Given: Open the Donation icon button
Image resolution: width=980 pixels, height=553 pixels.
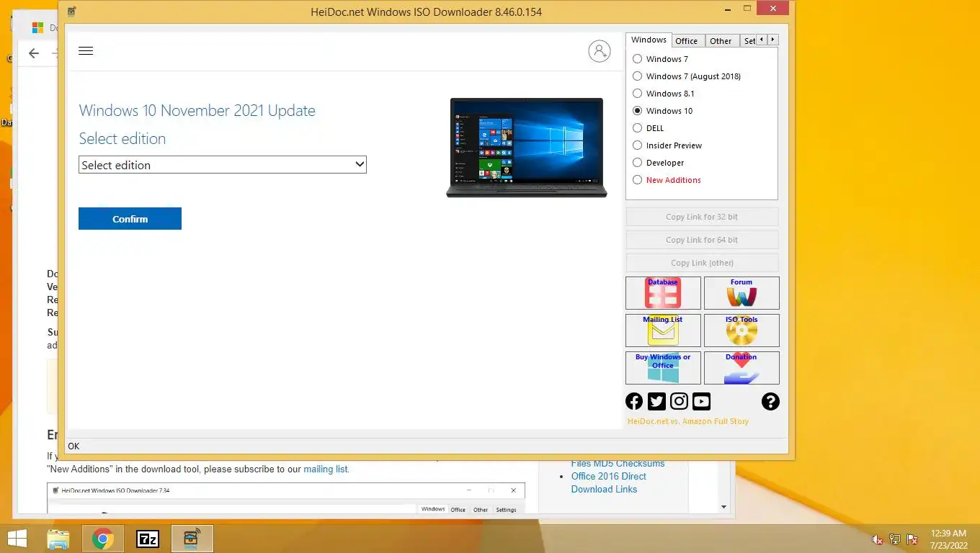Looking at the screenshot, I should [741, 368].
